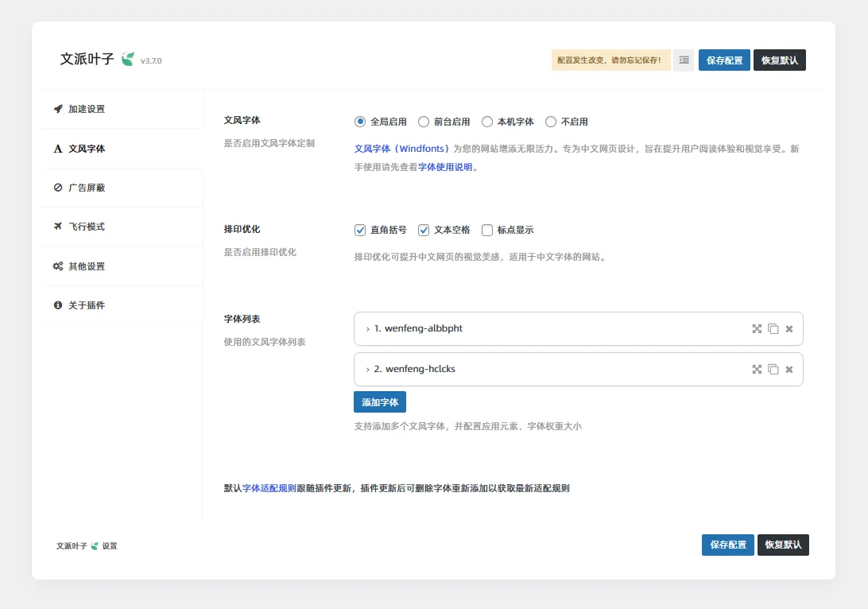
Task: Click the 添加字体 button
Action: coord(380,402)
